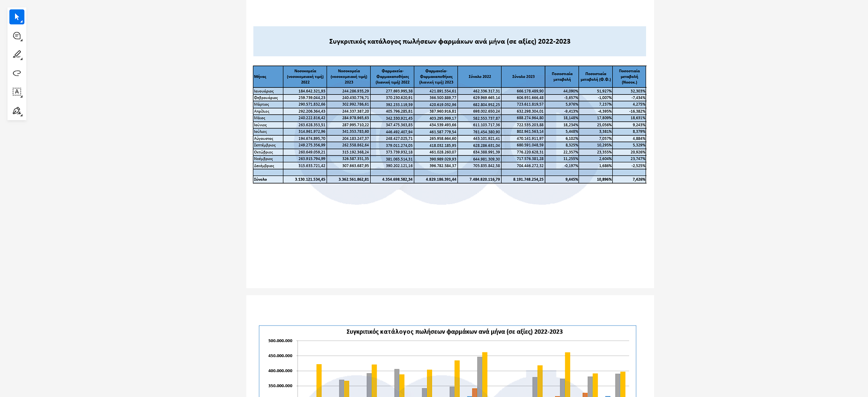Click the Αύγουστος row label

click(264, 138)
